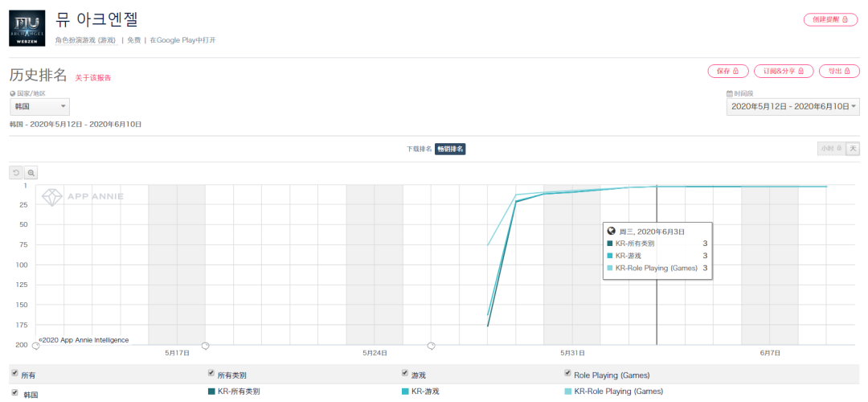
Task: Select the 天 granularity toggle
Action: [x=853, y=149]
